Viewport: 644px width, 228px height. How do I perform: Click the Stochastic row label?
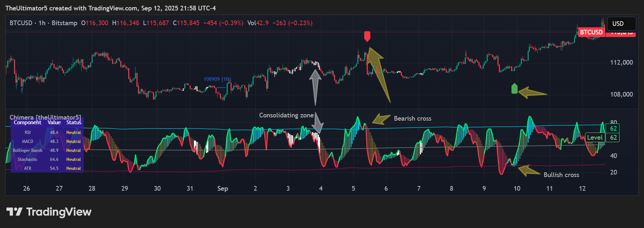pyautogui.click(x=28, y=159)
